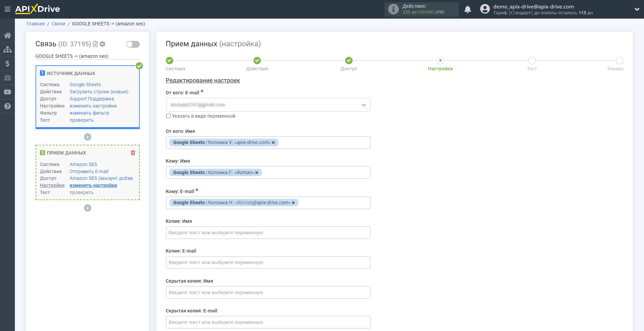Open the Главная breadcrumb link
This screenshot has height=331, width=644.
(36, 24)
